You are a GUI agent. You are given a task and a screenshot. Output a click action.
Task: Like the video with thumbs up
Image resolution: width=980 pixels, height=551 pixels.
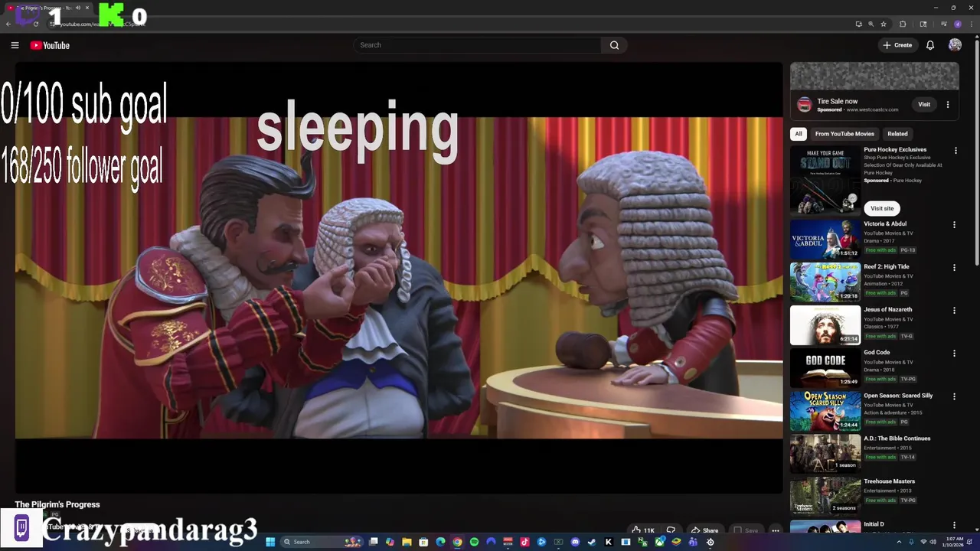coord(643,530)
